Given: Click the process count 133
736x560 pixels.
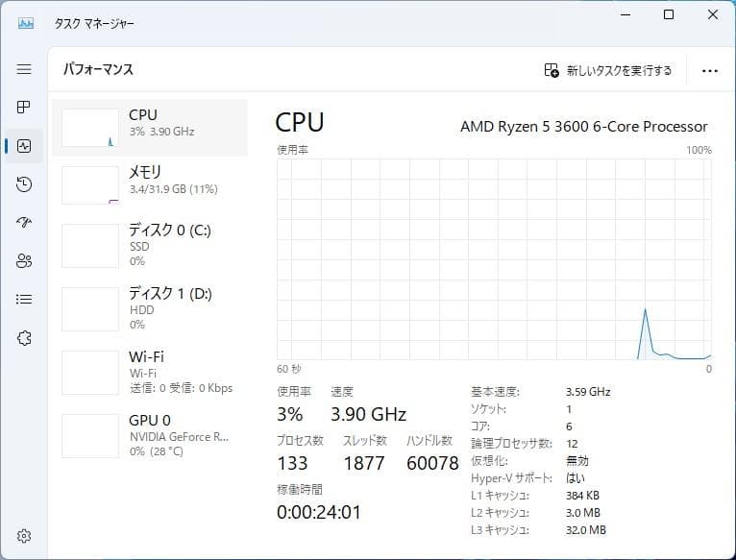Looking at the screenshot, I should 292,464.
